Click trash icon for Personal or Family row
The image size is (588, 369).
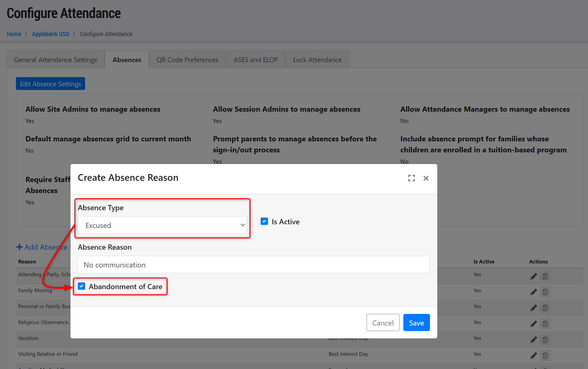click(x=545, y=308)
